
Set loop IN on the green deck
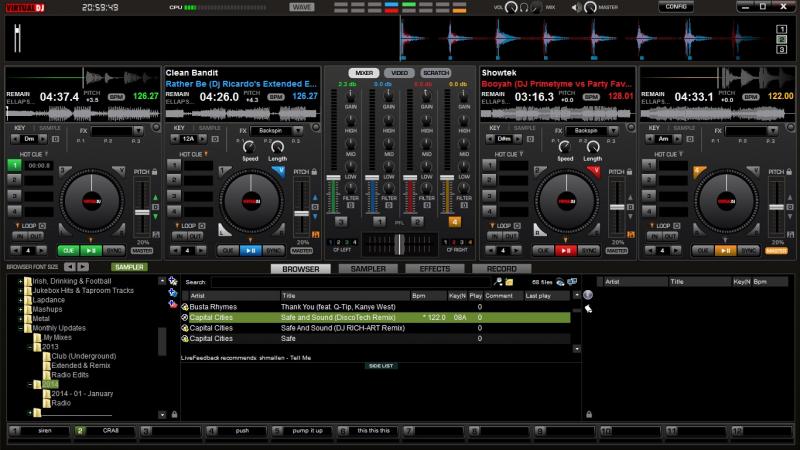tap(20, 236)
